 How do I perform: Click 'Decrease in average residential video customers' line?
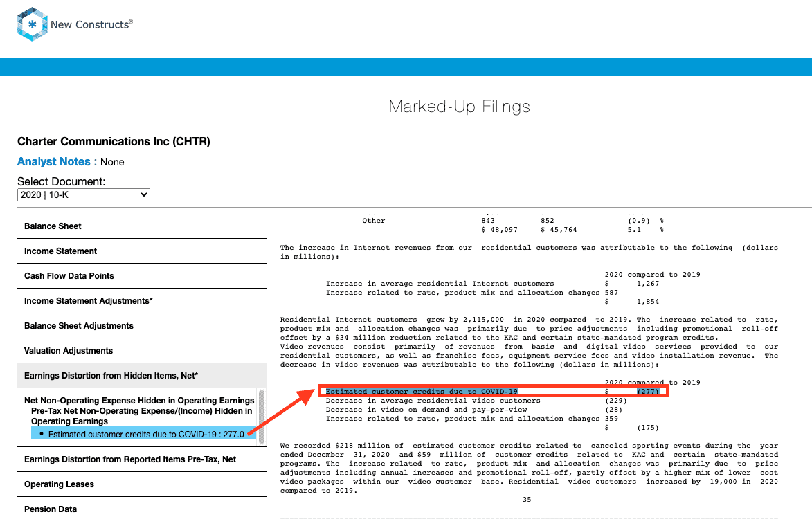coord(433,401)
